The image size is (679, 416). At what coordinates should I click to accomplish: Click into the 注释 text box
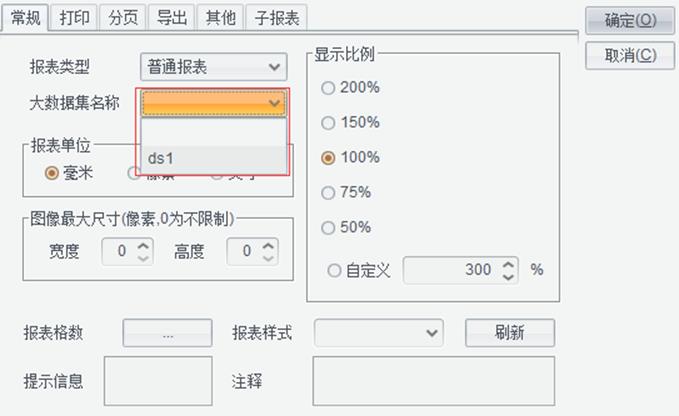pos(433,381)
